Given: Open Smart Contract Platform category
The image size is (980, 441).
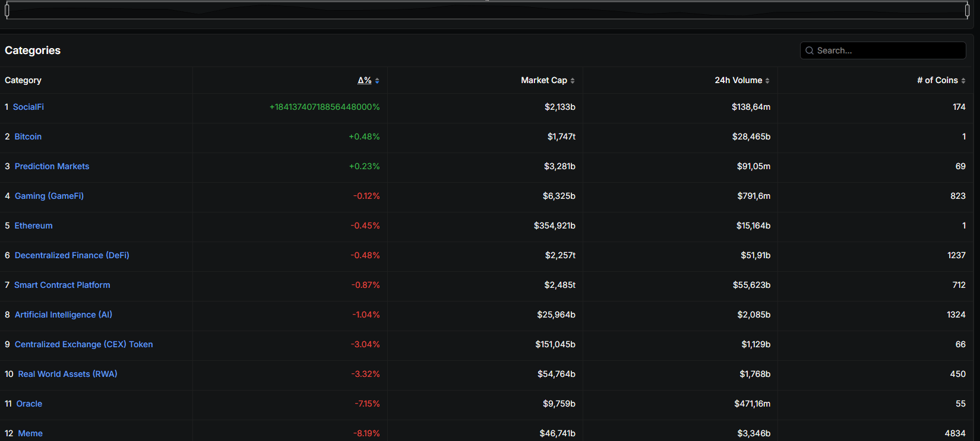Looking at the screenshot, I should 62,285.
